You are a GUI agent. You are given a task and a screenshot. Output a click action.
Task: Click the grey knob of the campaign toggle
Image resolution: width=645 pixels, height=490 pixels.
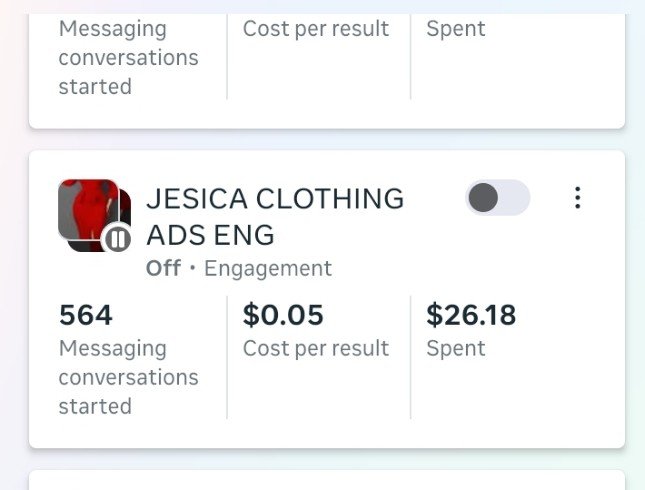(484, 198)
